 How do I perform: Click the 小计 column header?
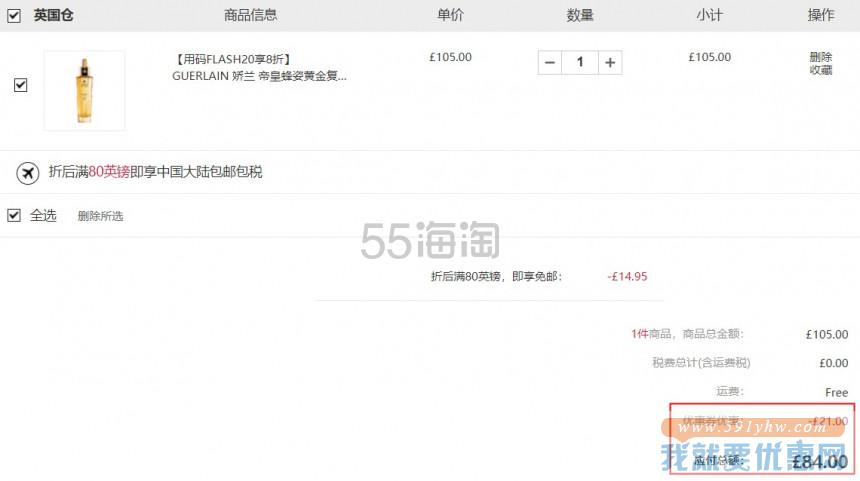[710, 15]
